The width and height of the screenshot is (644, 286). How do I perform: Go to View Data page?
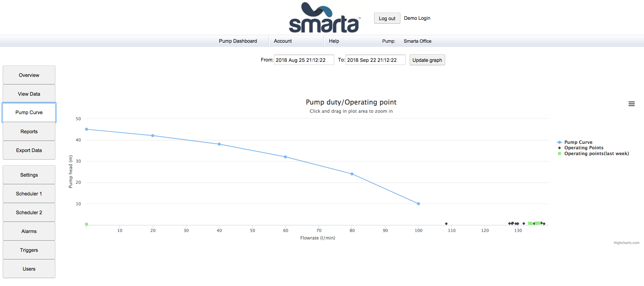tap(29, 94)
